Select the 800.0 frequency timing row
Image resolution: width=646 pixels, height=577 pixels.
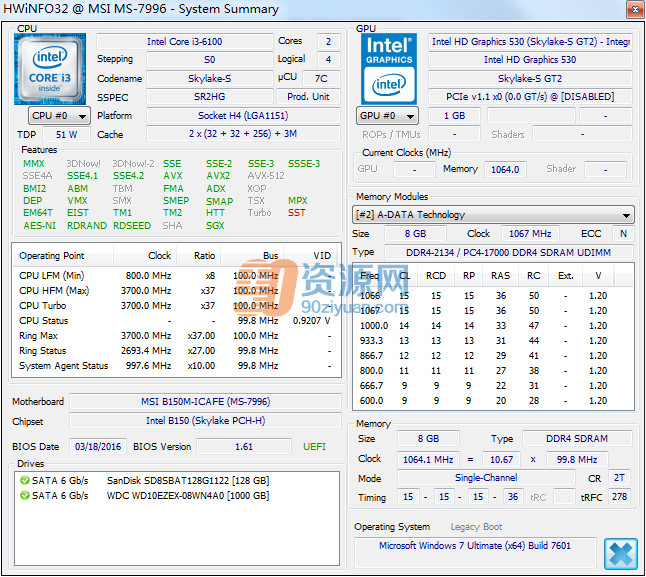pyautogui.click(x=493, y=371)
